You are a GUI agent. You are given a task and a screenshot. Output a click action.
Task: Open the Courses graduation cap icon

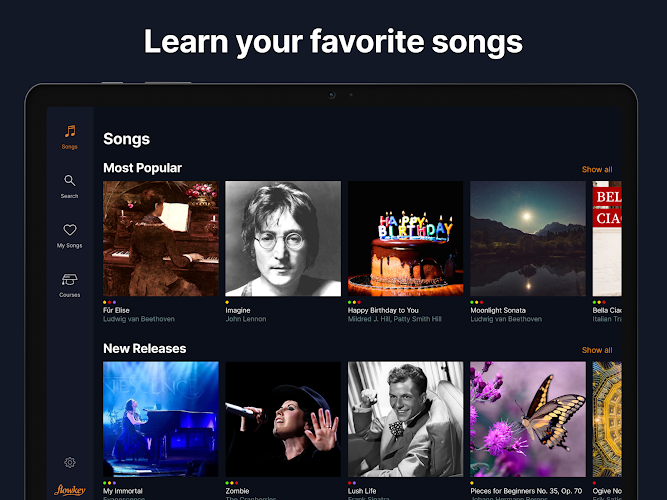[69, 280]
